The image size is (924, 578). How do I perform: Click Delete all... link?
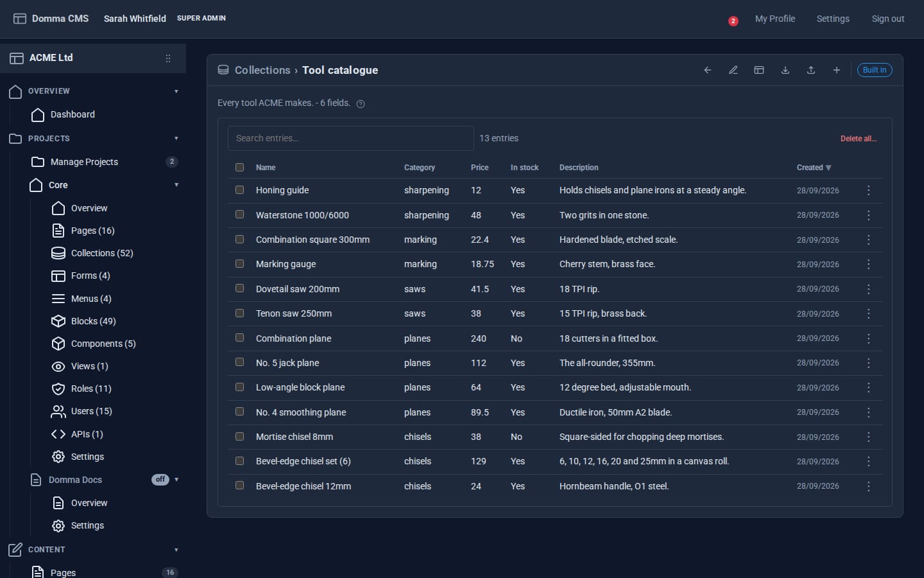click(859, 139)
